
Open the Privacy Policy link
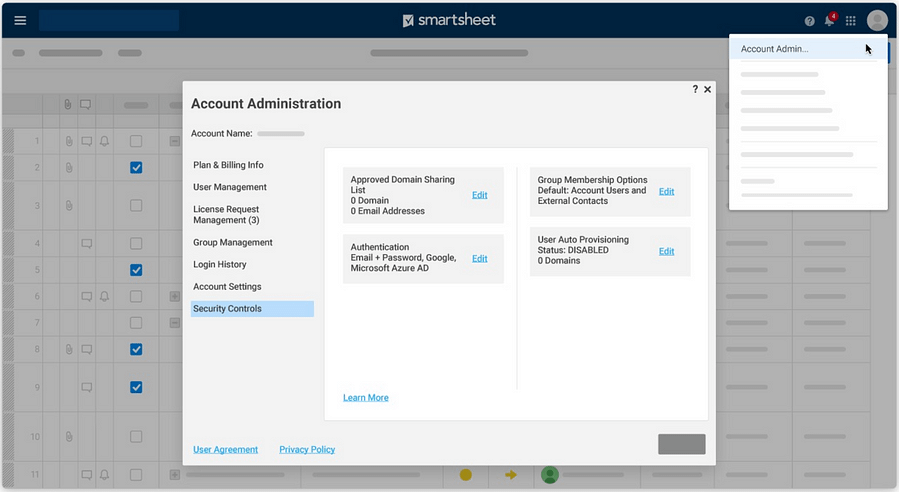(x=307, y=450)
